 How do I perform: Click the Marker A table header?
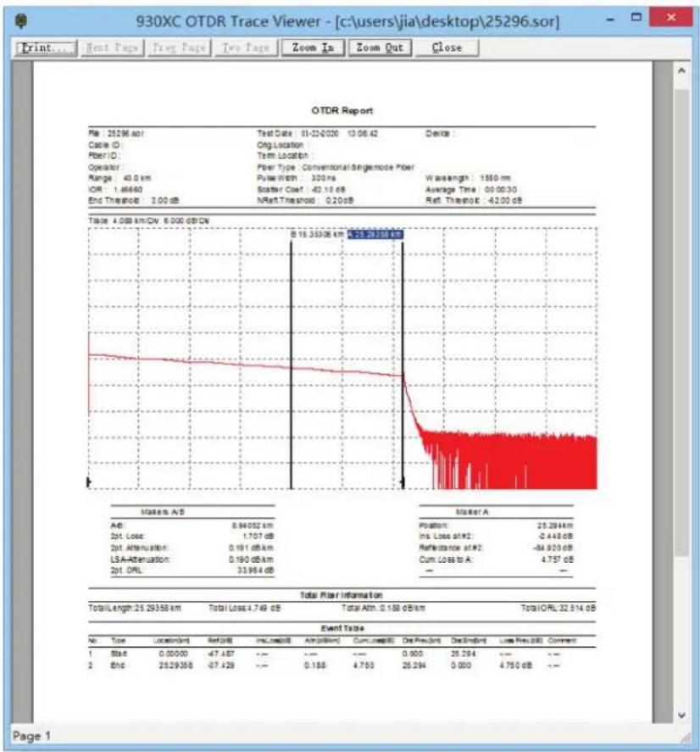click(x=472, y=512)
